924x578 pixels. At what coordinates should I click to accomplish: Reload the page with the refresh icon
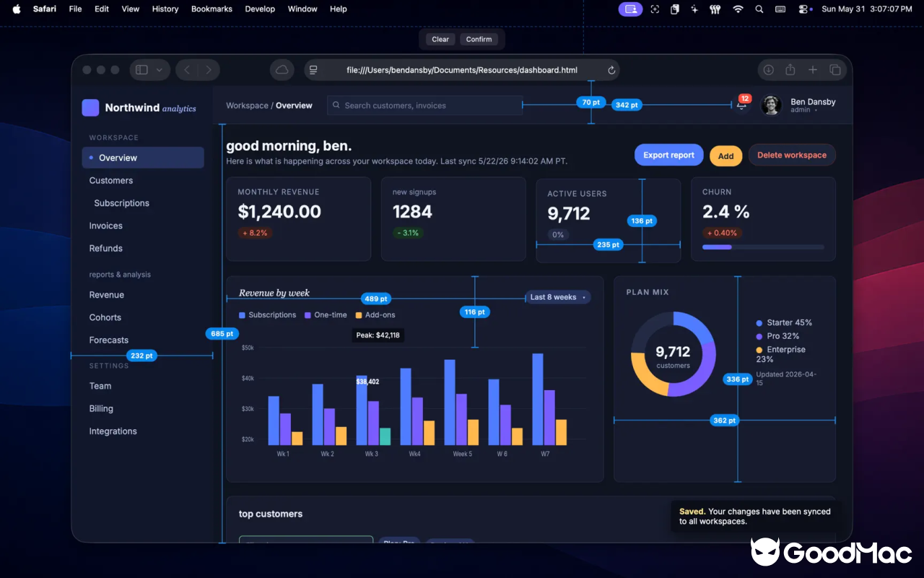pyautogui.click(x=611, y=70)
